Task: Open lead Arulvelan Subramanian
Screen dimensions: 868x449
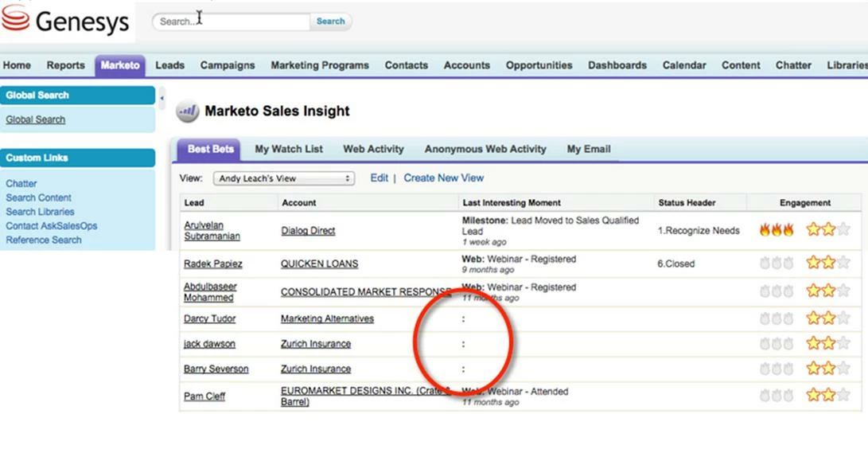Action: coord(212,231)
